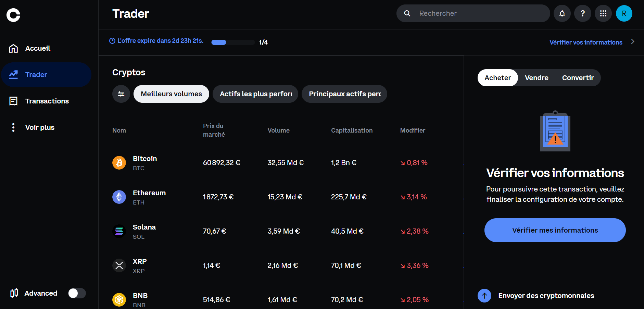Select the Ethereum ETH coin icon
This screenshot has height=309, width=644.
(119, 197)
